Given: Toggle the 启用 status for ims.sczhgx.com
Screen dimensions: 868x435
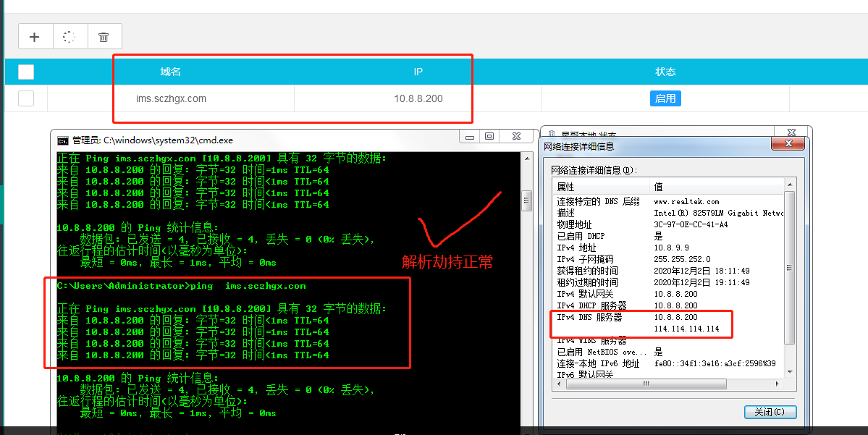Looking at the screenshot, I should click(665, 98).
